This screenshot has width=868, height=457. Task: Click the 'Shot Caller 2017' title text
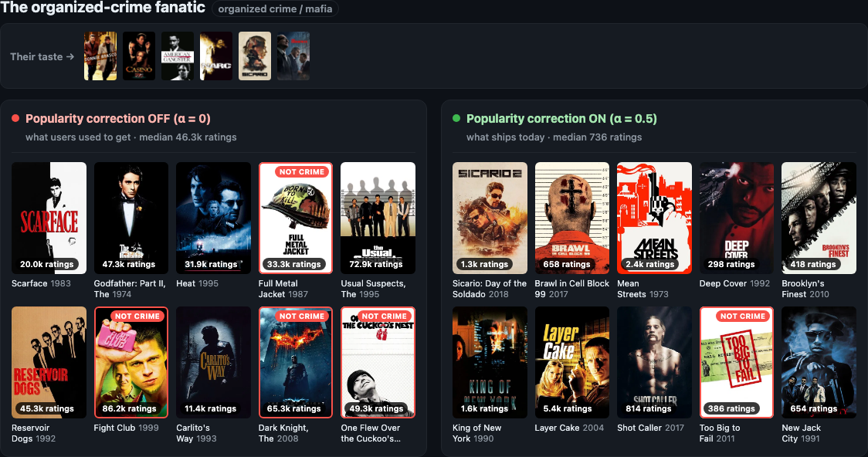pos(650,428)
